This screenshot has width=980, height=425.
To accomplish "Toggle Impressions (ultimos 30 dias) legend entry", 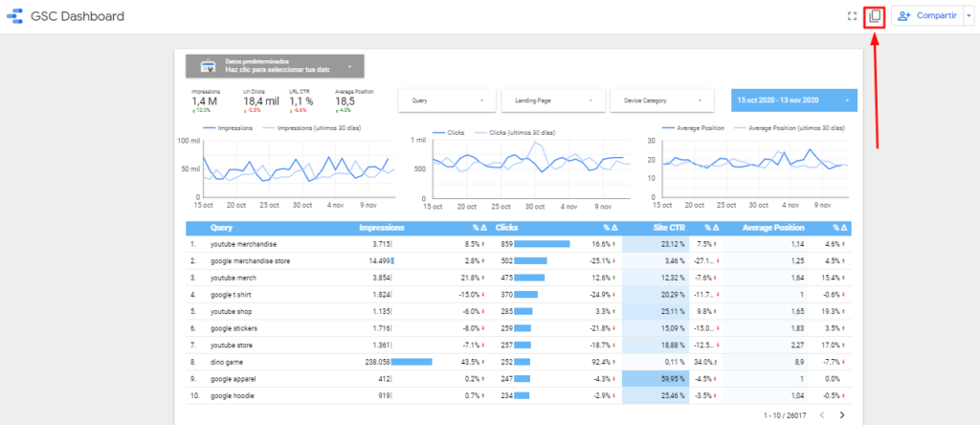I will point(311,128).
